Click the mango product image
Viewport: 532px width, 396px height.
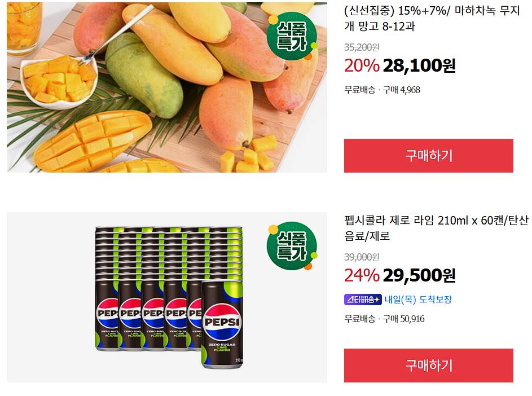(167, 87)
